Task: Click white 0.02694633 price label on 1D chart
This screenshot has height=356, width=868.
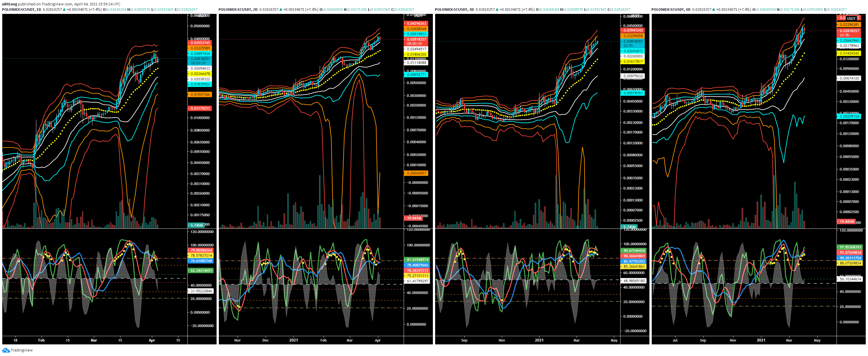Action: (x=200, y=68)
